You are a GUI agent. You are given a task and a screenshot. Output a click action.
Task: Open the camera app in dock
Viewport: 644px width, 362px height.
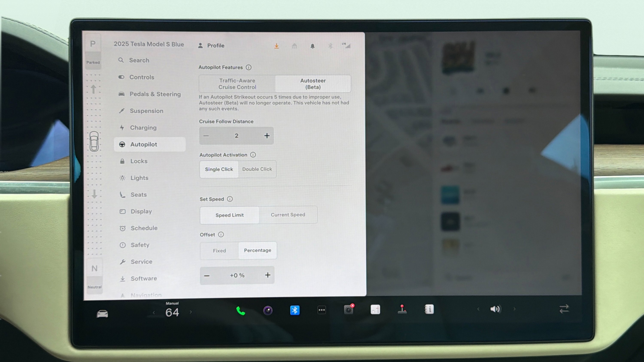tap(268, 311)
